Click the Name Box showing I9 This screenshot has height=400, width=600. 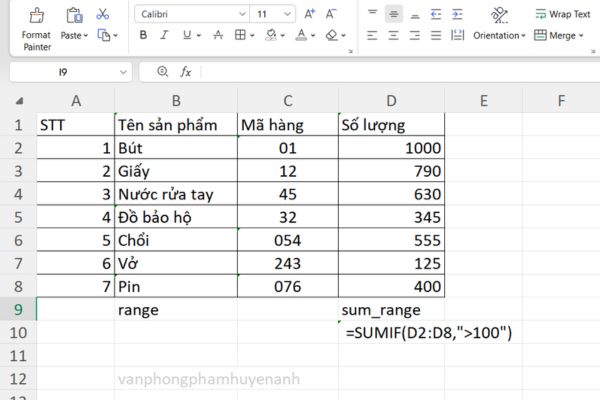63,72
